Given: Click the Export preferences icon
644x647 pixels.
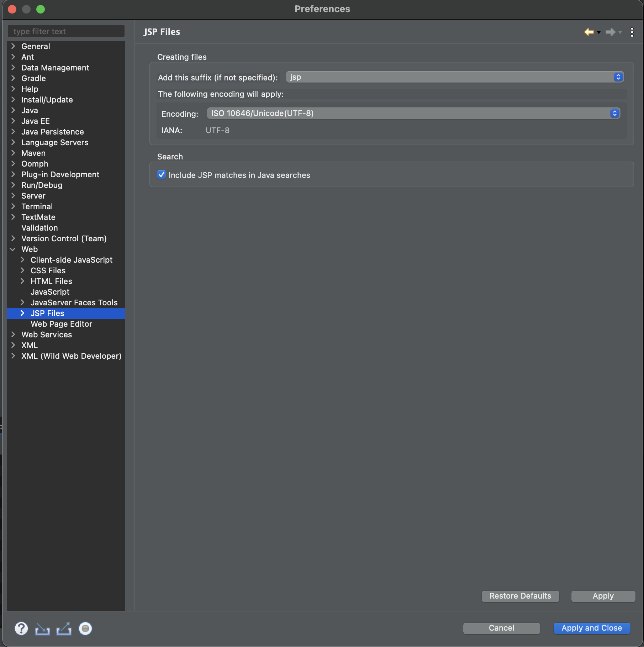Looking at the screenshot, I should (64, 629).
